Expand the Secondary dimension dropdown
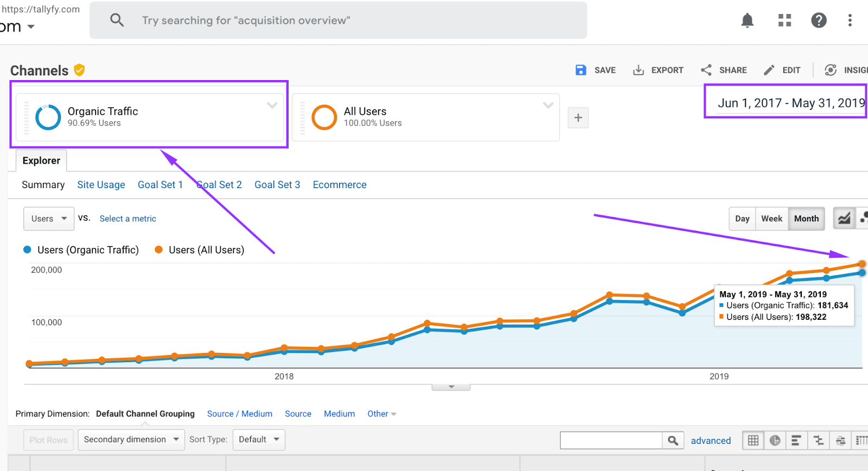868x471 pixels. tap(131, 440)
